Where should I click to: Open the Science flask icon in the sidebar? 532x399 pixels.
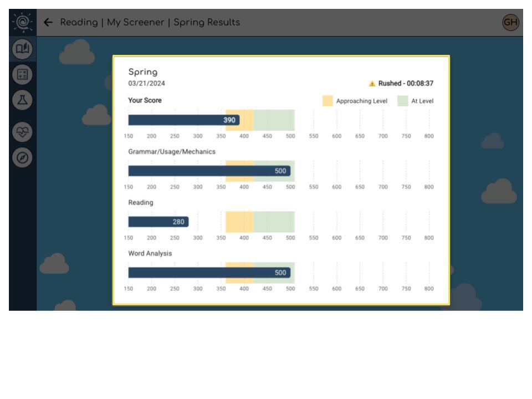tap(22, 100)
